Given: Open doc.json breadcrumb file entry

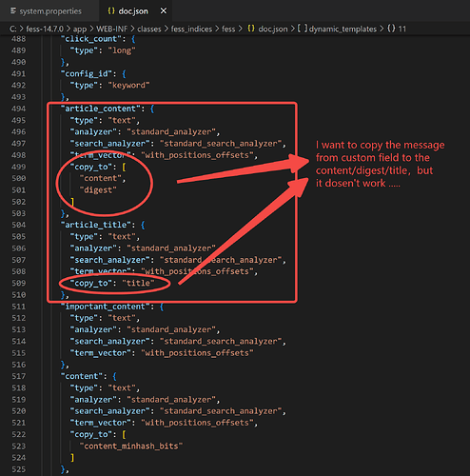Looking at the screenshot, I should coord(273,30).
